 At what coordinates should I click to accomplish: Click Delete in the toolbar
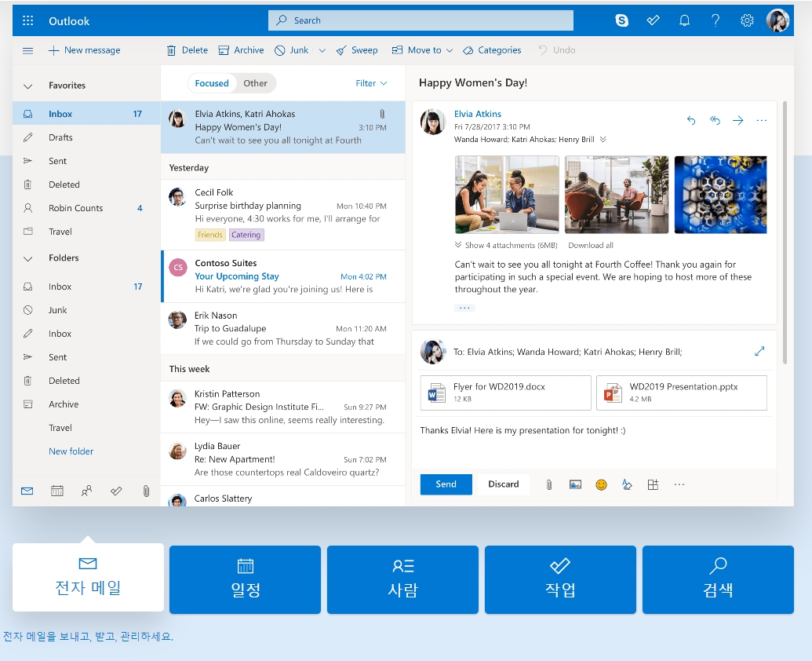[187, 50]
